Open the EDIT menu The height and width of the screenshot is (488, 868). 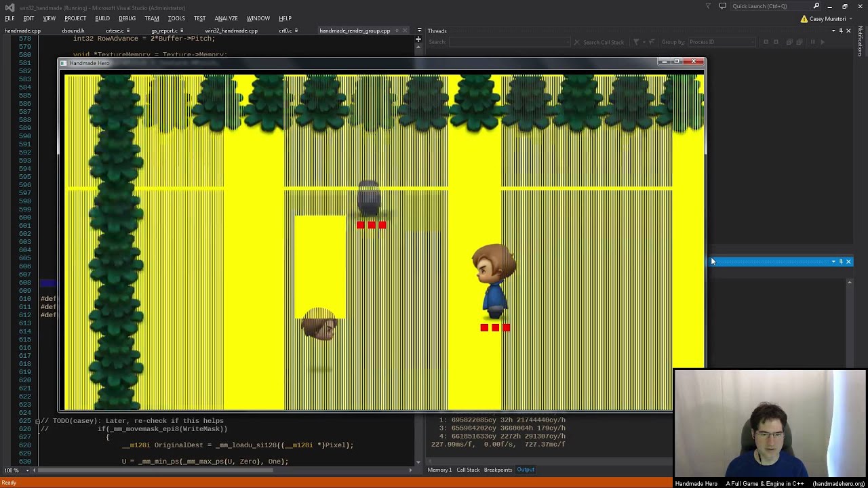[x=28, y=18]
